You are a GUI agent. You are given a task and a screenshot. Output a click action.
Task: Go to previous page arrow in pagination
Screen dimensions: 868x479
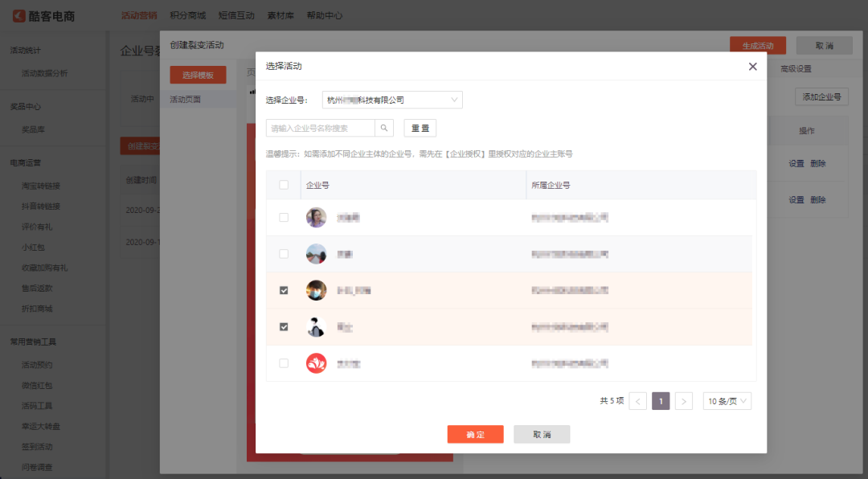637,401
